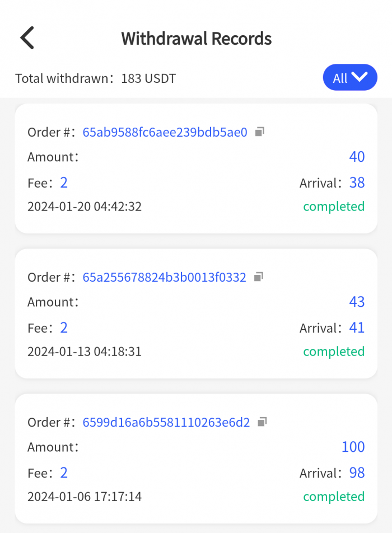Select the completed status dated 2024-01-06

coord(334,497)
